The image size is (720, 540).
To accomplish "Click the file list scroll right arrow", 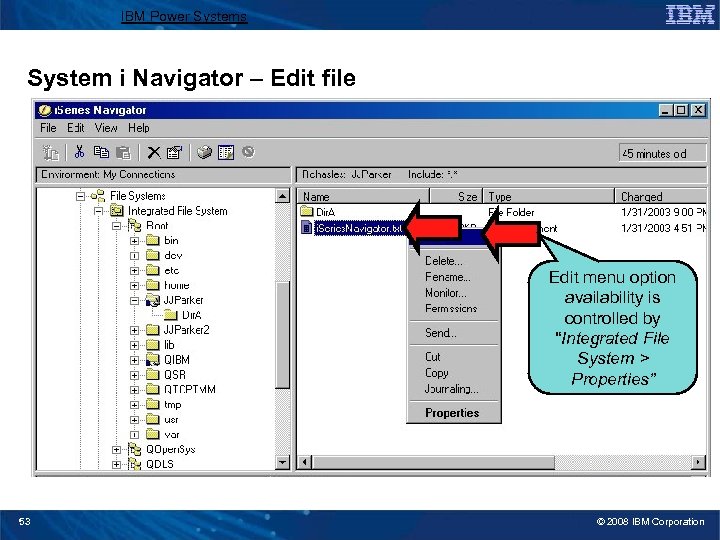I will point(698,462).
